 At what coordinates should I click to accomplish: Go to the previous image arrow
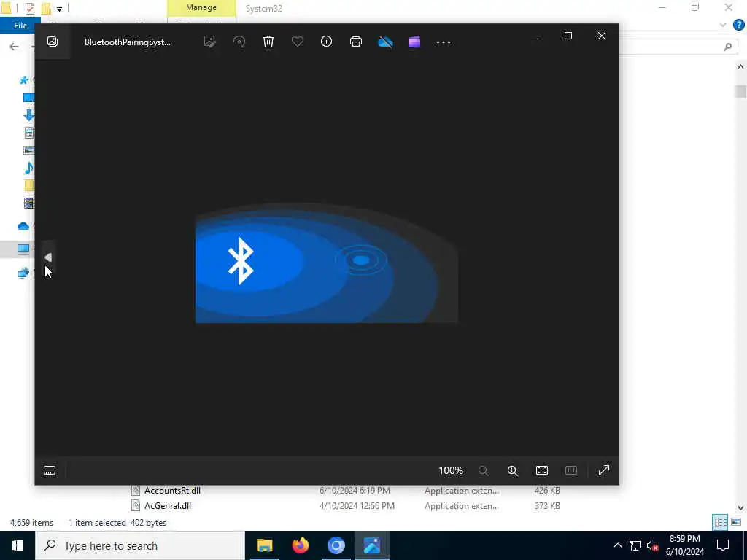click(48, 257)
